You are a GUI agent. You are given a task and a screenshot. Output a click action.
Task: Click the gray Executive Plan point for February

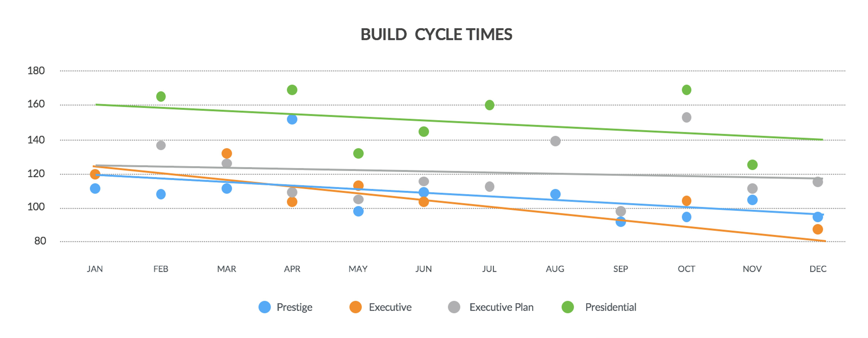pos(161,145)
